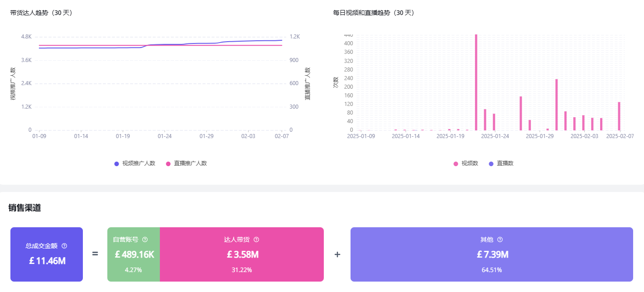Click the tallest pink bar in daily chart
This screenshot has height=292, width=644.
click(x=476, y=81)
